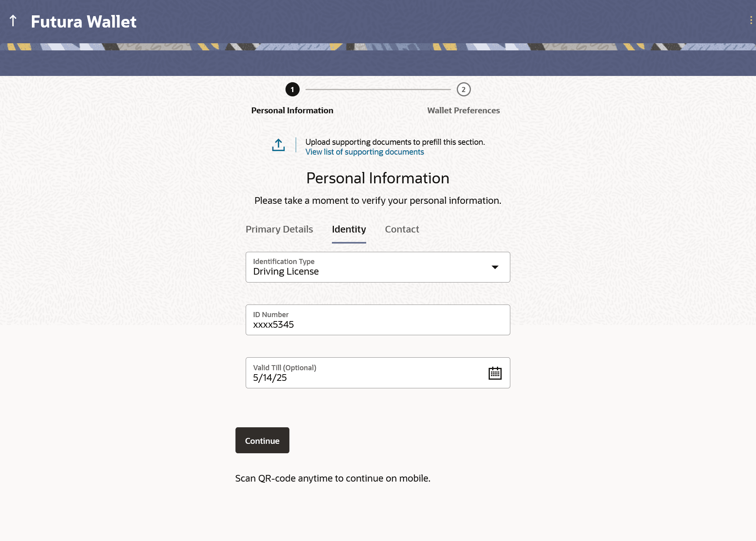Screen dimensions: 756x541
Task: Switch to the Contact tab
Action: pos(402,229)
